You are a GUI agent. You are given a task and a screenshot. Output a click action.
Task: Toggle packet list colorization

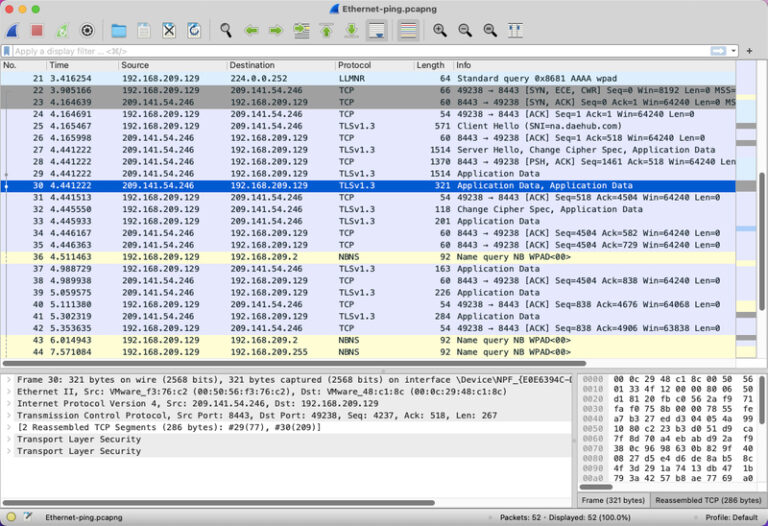pos(408,31)
